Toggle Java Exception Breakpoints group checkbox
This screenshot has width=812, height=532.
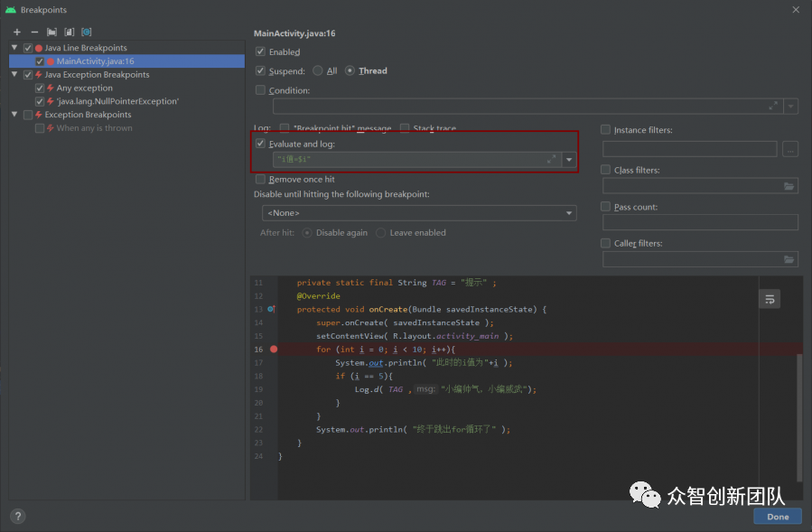28,75
